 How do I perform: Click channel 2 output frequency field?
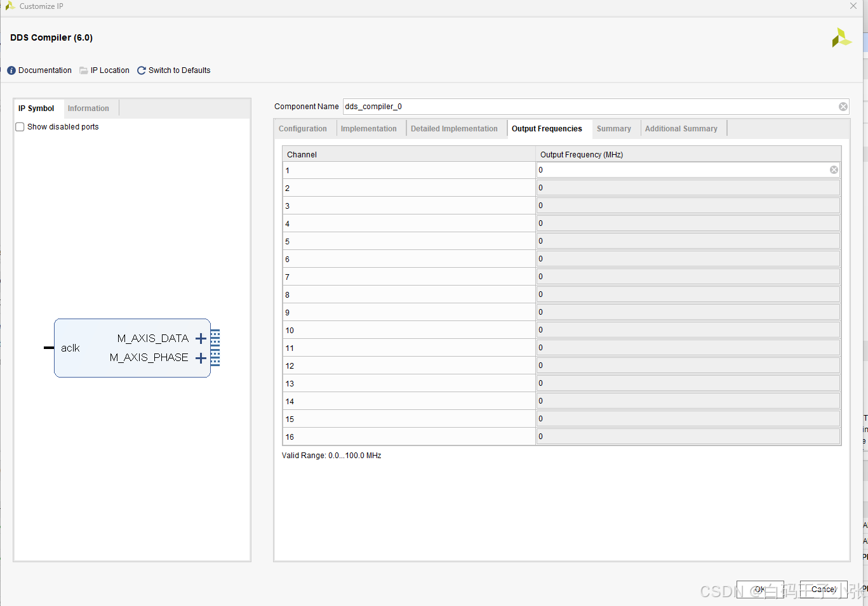tap(688, 188)
